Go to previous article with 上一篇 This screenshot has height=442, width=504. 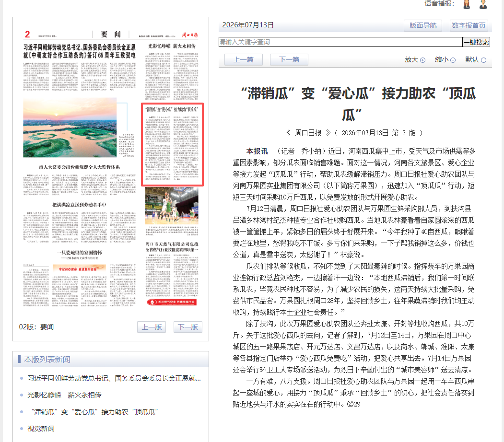(244, 59)
